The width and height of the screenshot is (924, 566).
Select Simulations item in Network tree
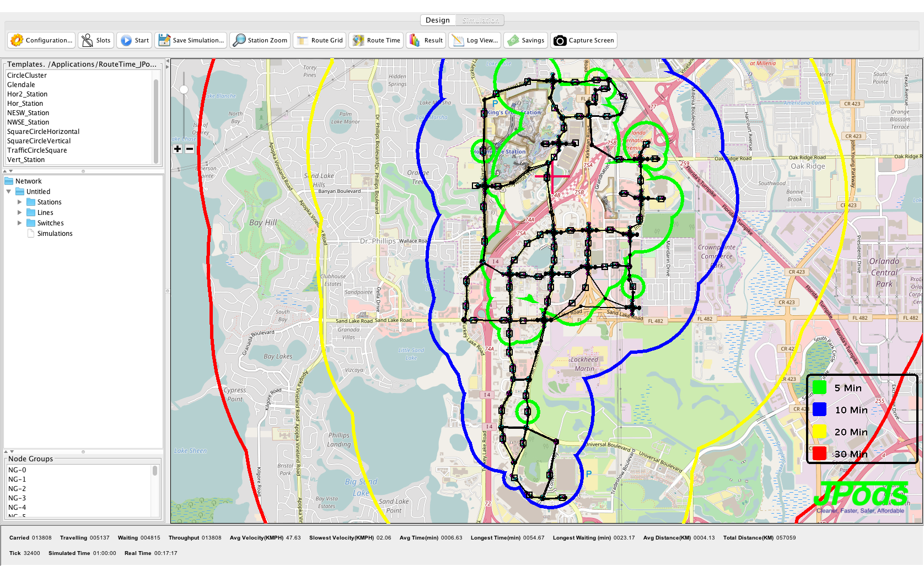tap(55, 234)
